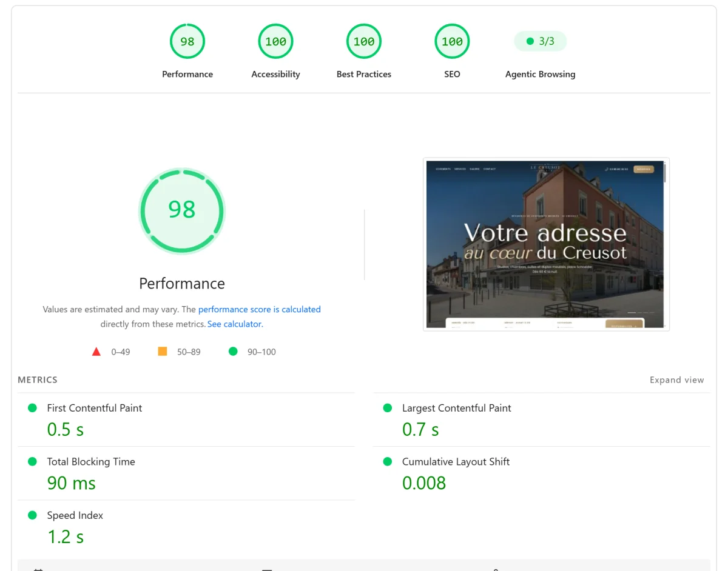The image size is (728, 571).
Task: Click the 'Votre adresse' page screenshot thumbnail
Action: [x=546, y=244]
